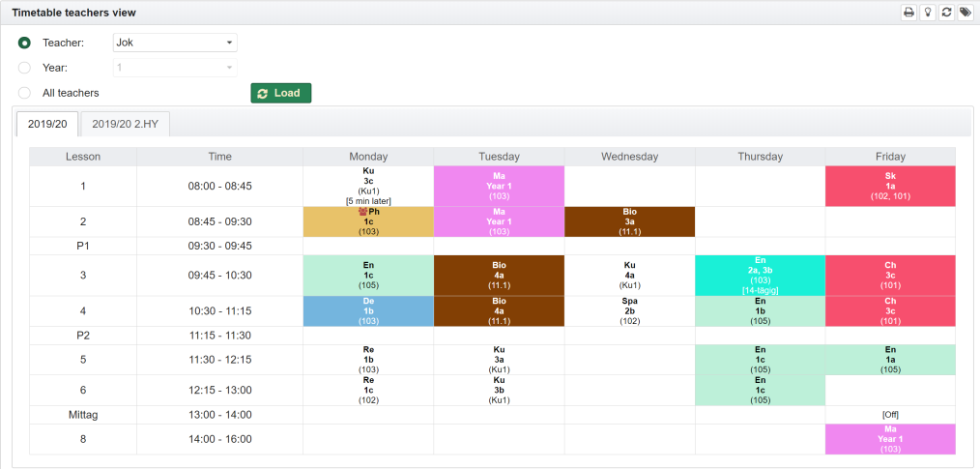Expand the Year dropdown
The image size is (980, 469).
pyautogui.click(x=175, y=68)
